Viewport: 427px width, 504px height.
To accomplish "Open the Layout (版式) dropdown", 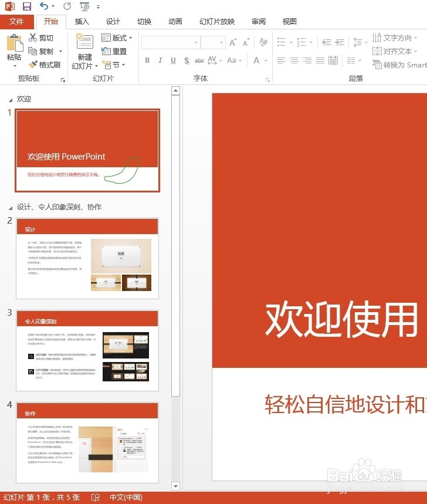I will pos(117,38).
